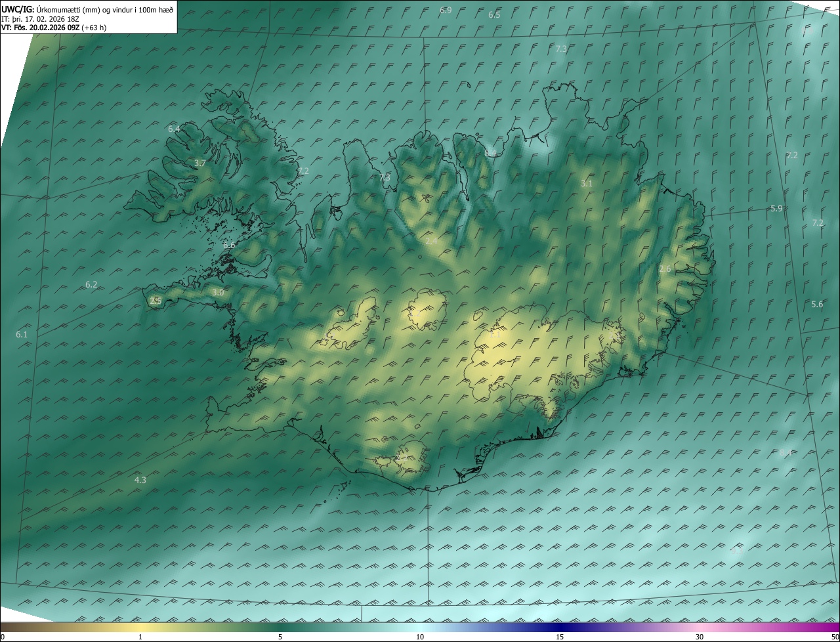
Task: Click the 0 tick on color scale
Action: pos(3,637)
